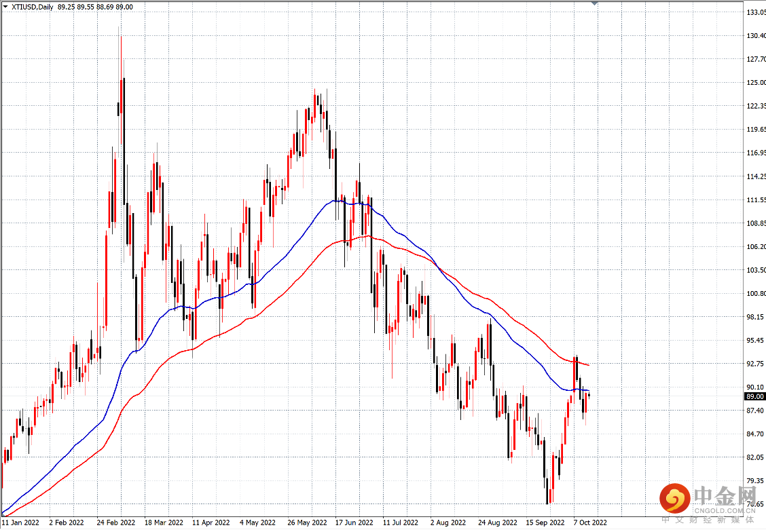Click the XTIUSD,Daily symbol title
The image size is (766, 532).
pos(33,7)
